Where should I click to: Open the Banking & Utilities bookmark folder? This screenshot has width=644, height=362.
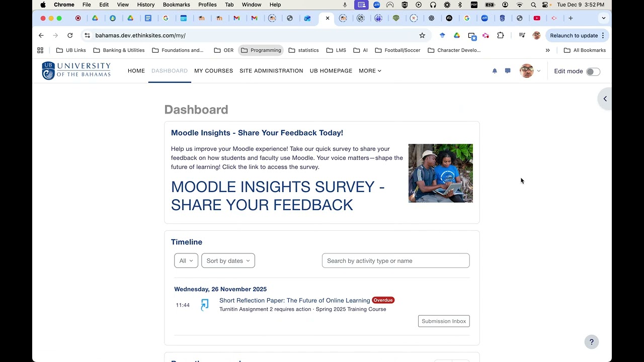[x=119, y=50]
